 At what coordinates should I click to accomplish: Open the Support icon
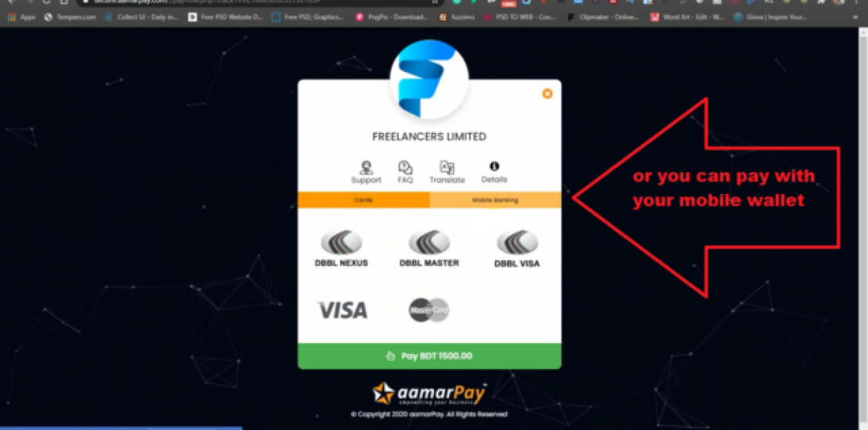[x=366, y=172]
